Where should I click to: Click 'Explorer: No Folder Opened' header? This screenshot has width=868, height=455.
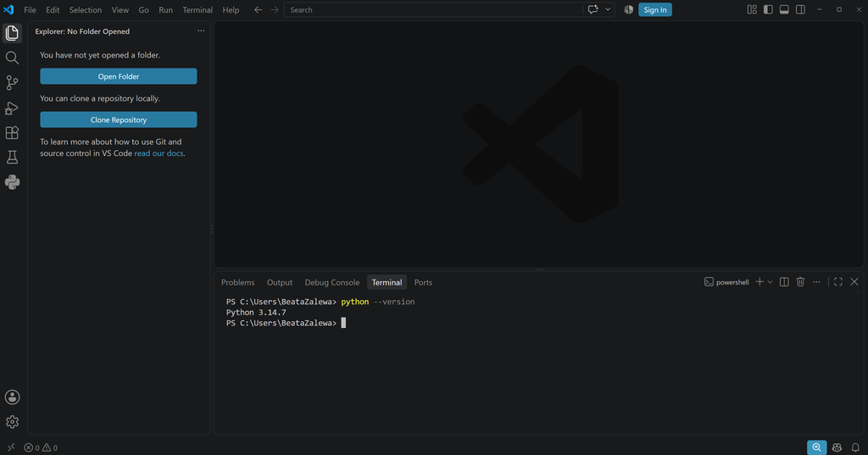(x=82, y=31)
